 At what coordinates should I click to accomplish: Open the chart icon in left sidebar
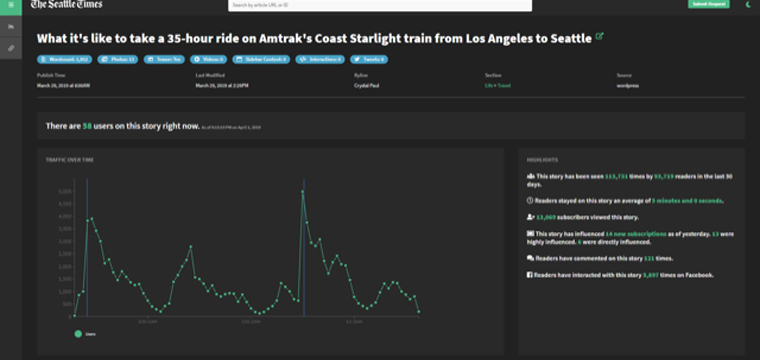click(x=11, y=26)
